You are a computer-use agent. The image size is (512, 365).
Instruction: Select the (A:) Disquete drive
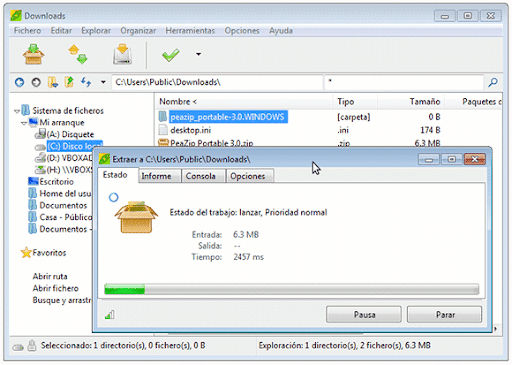click(70, 134)
